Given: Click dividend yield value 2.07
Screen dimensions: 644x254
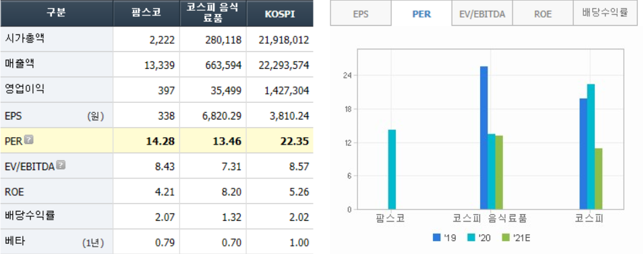Looking at the screenshot, I should point(165,218).
